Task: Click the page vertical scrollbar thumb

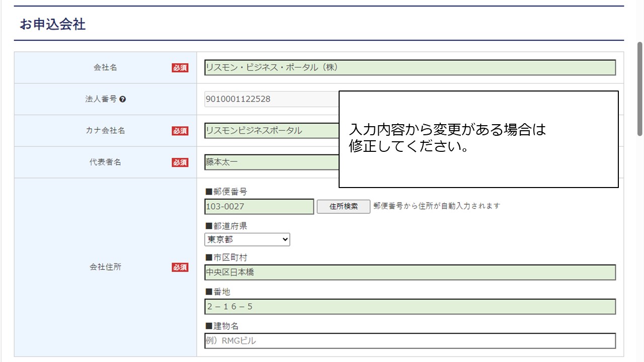Action: coord(640,88)
